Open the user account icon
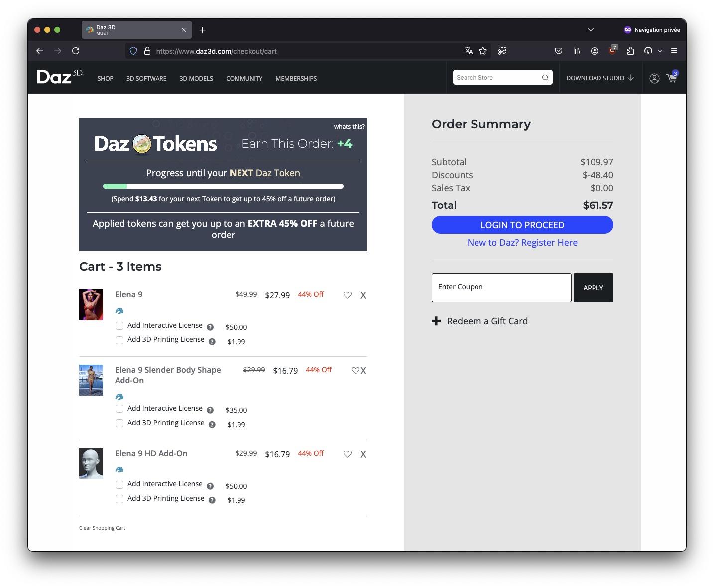 pos(654,78)
